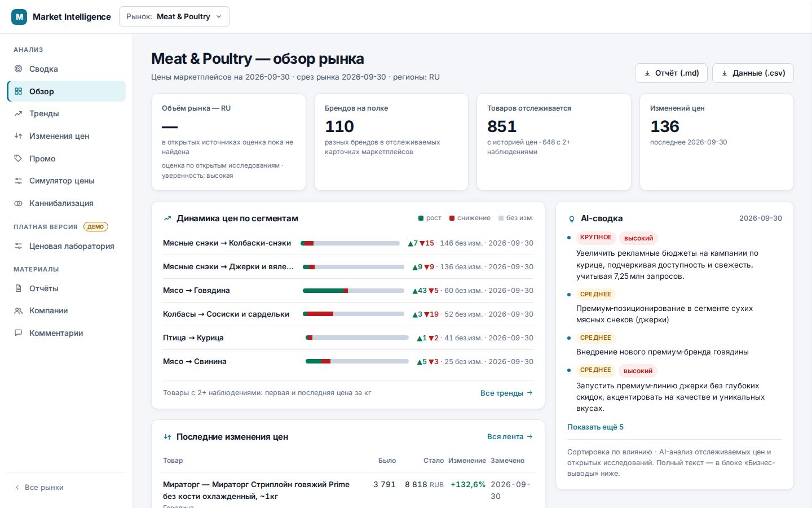Click the Мясо → Говядина price bar
Viewport: 812px width, 508px height.
[x=354, y=291]
